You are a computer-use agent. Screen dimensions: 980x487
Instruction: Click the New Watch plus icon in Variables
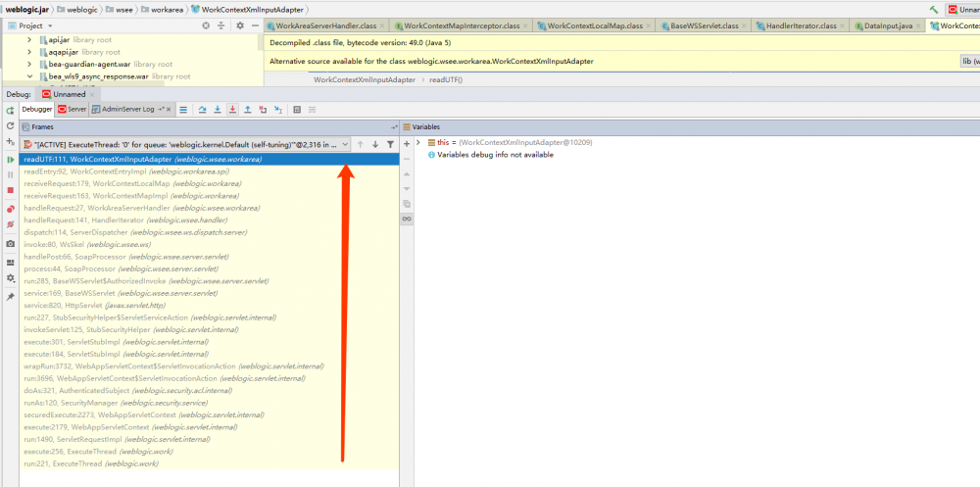407,143
